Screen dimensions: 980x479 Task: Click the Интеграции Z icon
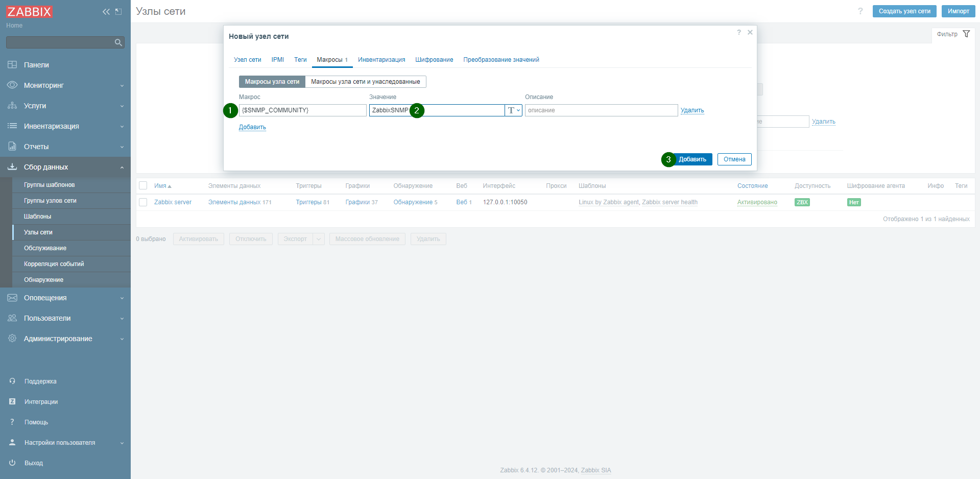point(12,402)
